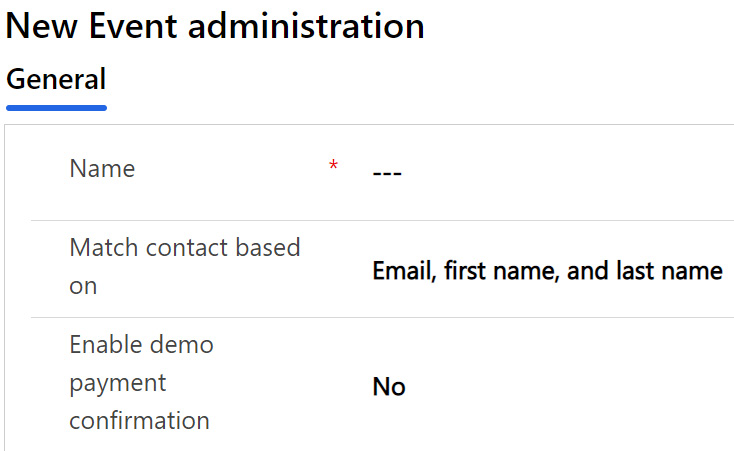Click the General section panel's top border
The height and width of the screenshot is (451, 734).
pyautogui.click(x=369, y=125)
